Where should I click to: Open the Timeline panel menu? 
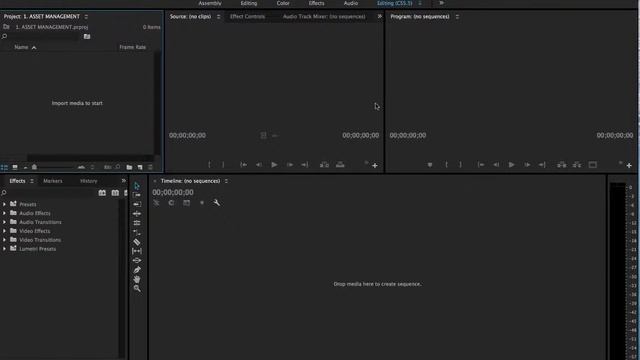click(x=226, y=181)
